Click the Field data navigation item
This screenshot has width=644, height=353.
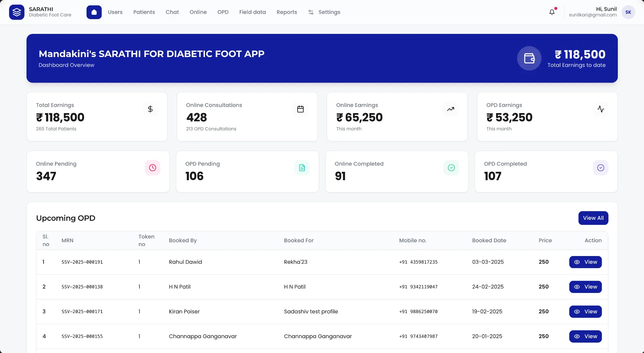click(x=253, y=12)
